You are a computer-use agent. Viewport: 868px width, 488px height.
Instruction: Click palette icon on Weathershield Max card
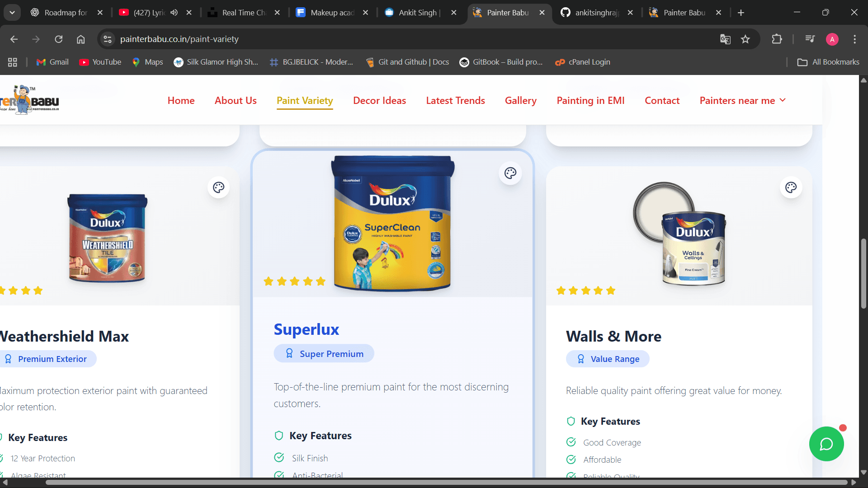(219, 188)
